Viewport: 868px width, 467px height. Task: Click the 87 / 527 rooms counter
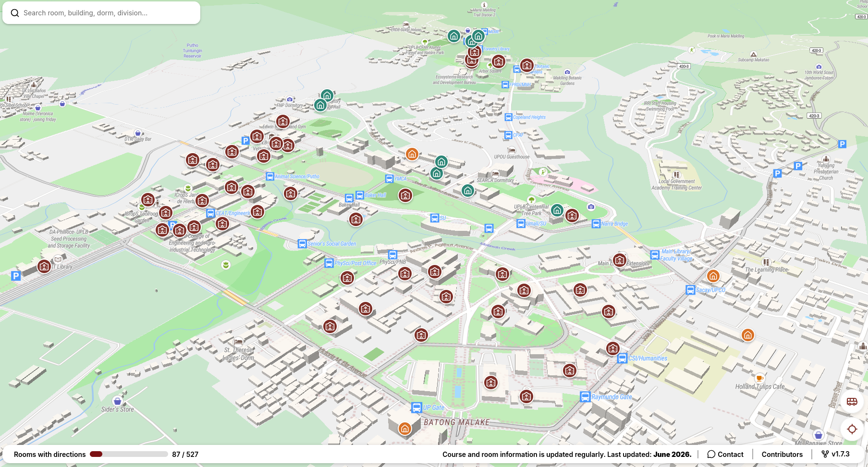pyautogui.click(x=185, y=454)
